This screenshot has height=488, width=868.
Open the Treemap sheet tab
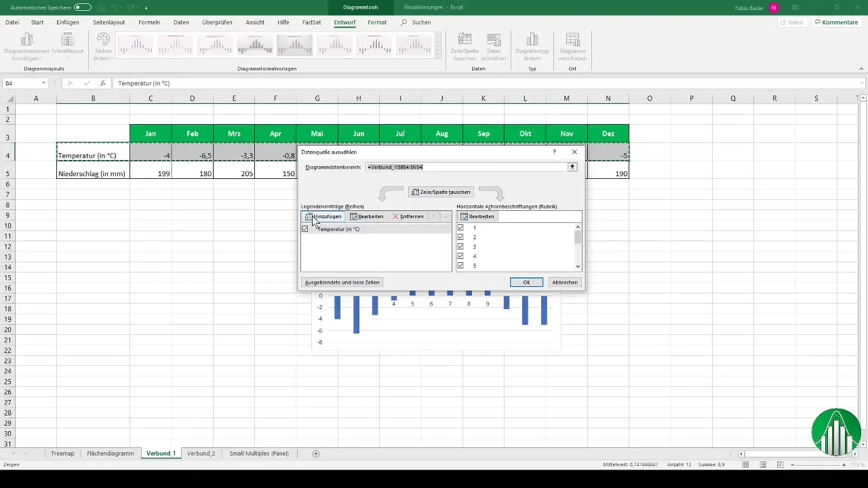tap(62, 453)
